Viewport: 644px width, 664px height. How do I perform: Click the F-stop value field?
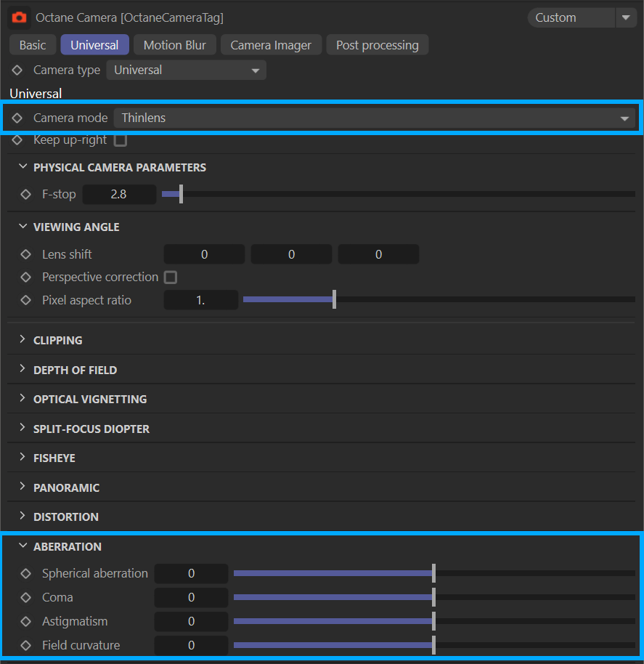coord(119,195)
